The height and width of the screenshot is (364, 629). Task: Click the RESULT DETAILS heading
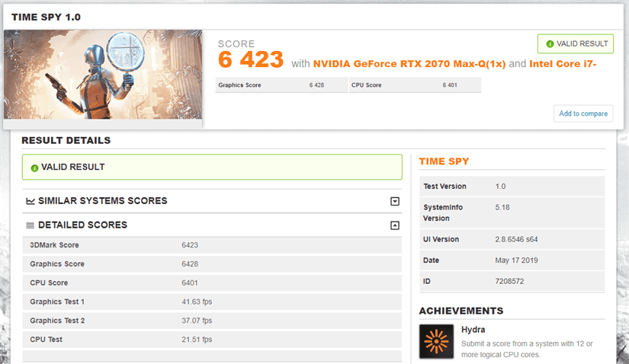click(x=66, y=140)
